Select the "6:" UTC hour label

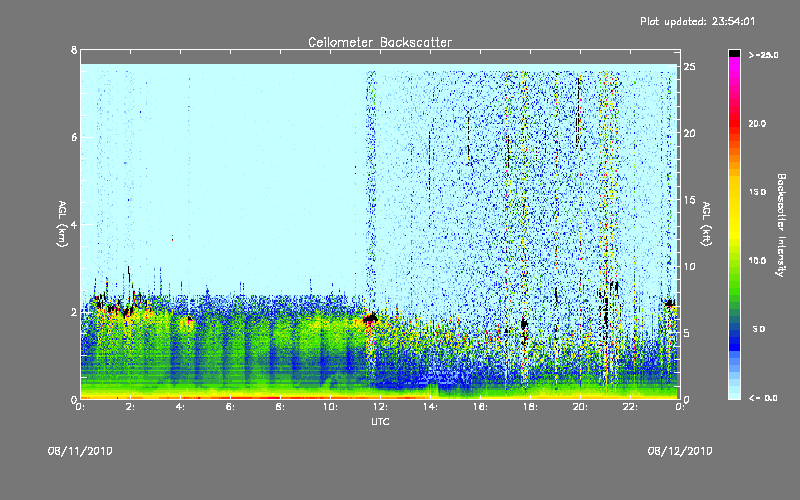coord(231,407)
